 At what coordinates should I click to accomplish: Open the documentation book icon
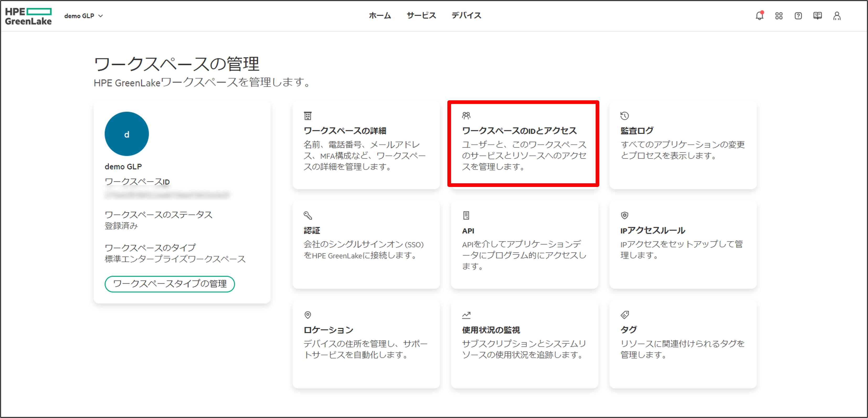[x=817, y=16]
